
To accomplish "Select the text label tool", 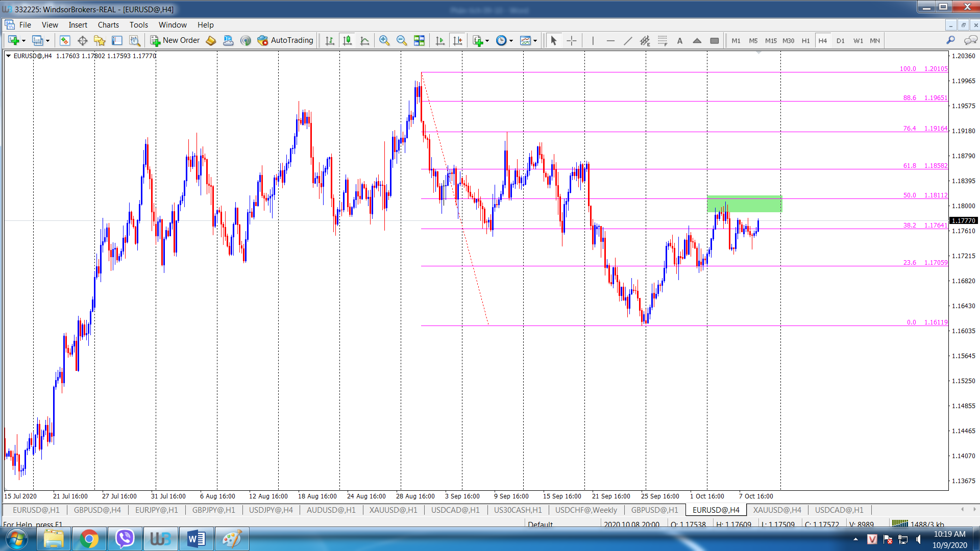I will 680,40.
